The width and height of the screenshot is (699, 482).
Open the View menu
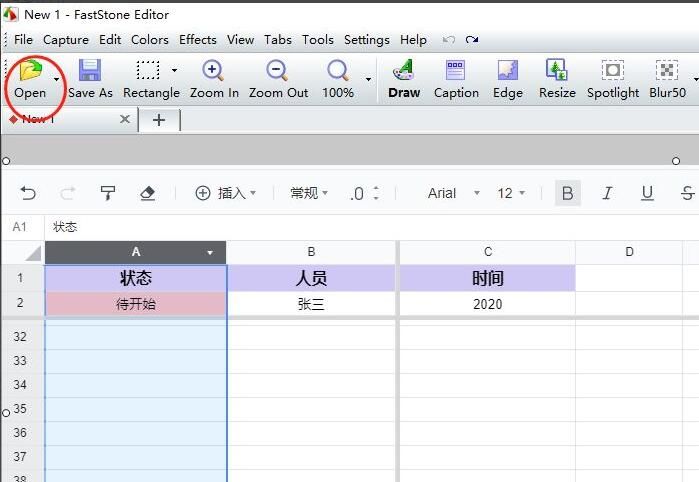241,40
